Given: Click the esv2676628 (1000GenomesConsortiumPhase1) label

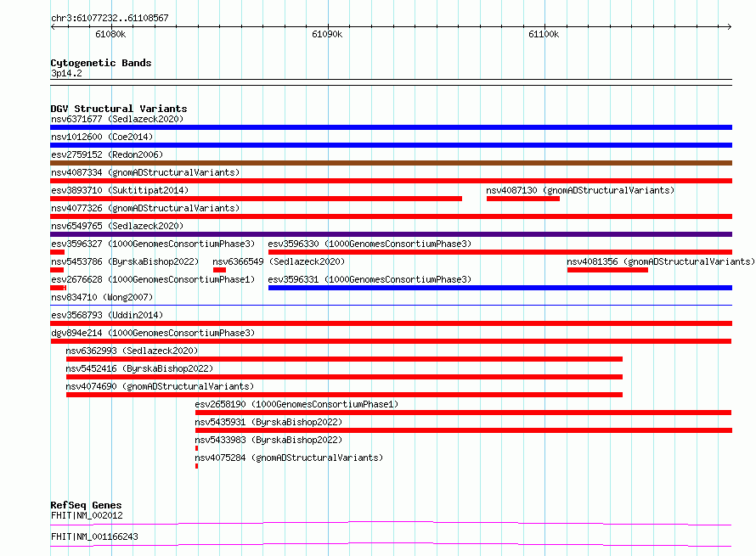Looking at the screenshot, I should click(153, 279).
